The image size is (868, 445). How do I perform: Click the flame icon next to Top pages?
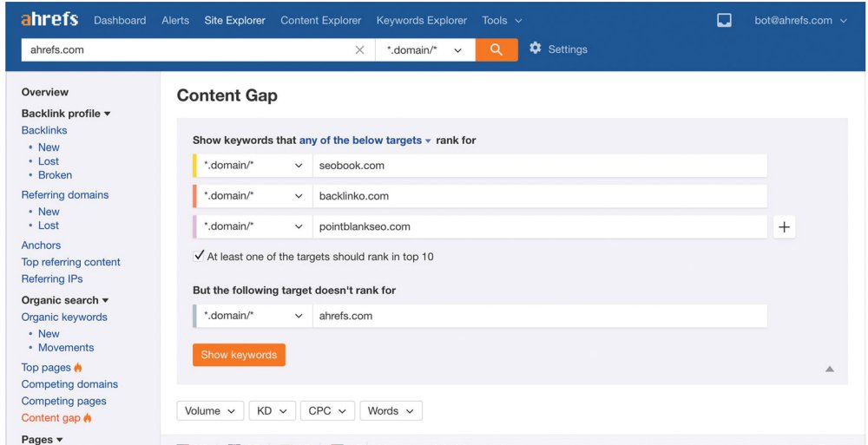(x=78, y=368)
